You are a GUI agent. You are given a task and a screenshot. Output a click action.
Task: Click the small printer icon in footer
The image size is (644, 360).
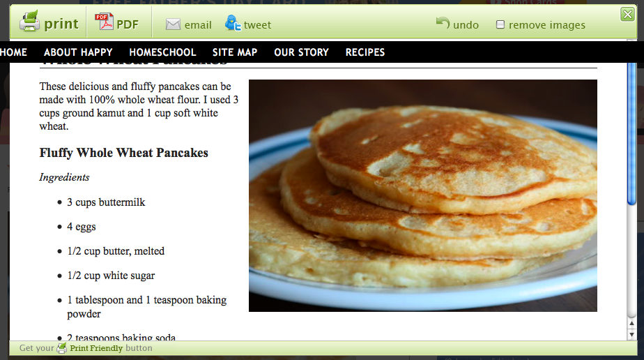(61, 348)
